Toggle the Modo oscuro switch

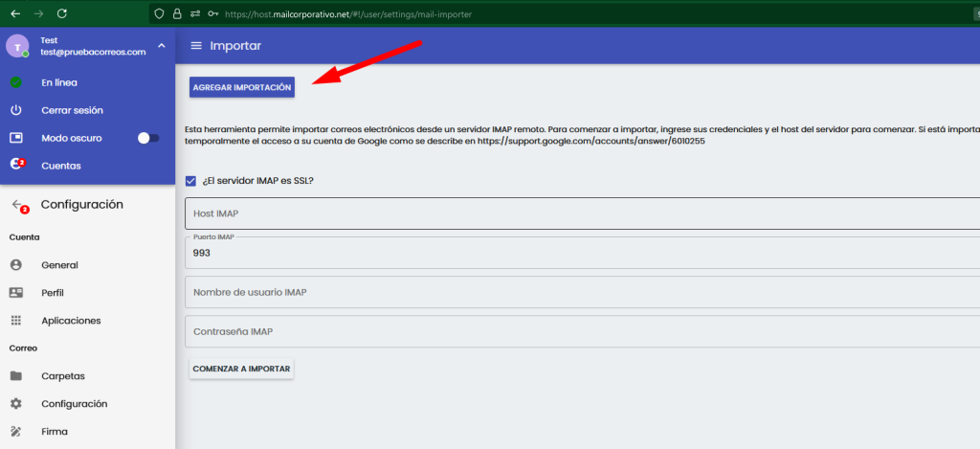pyautogui.click(x=148, y=138)
